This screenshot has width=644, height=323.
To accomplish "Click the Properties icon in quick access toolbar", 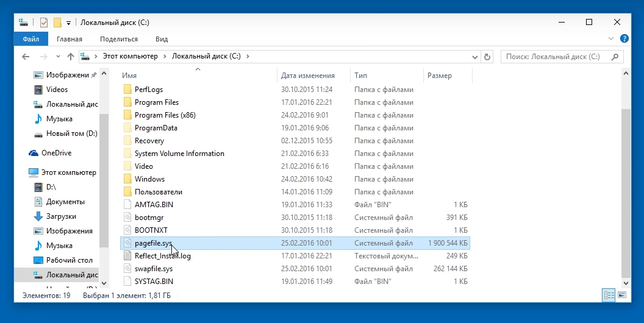I will click(x=44, y=23).
